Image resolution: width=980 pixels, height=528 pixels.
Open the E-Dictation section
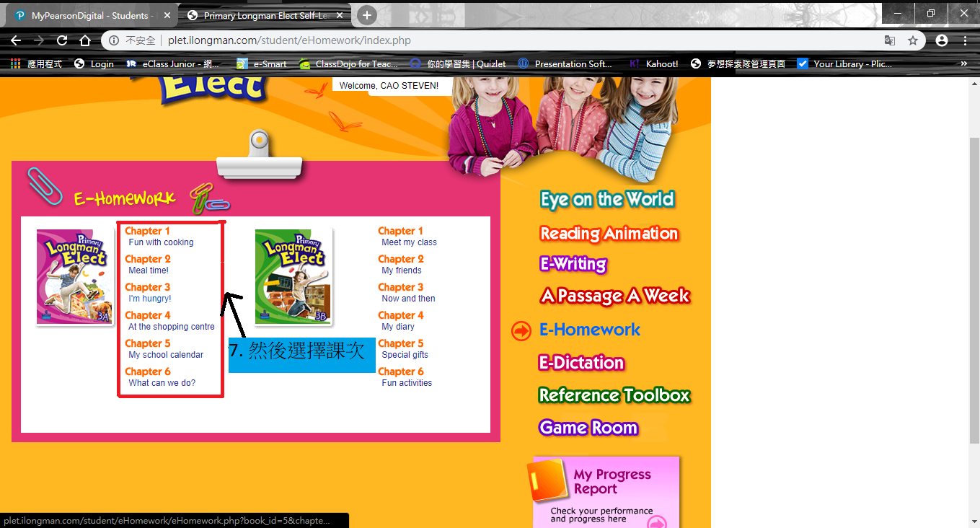[581, 363]
